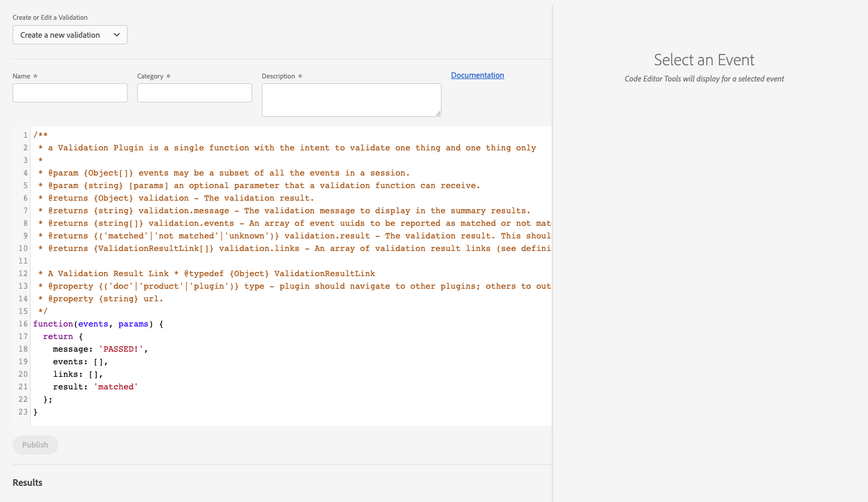Click the 'Select an Event' panel heading
868x502 pixels.
pos(703,60)
